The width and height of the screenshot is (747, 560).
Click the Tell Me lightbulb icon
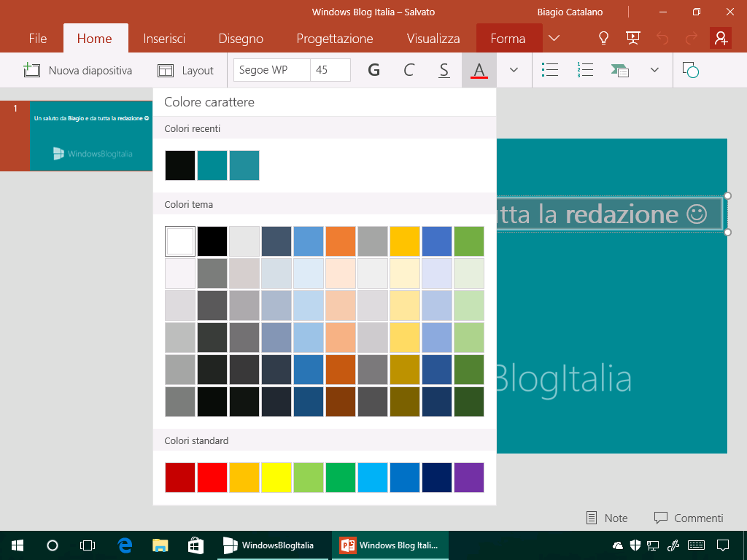click(x=603, y=38)
